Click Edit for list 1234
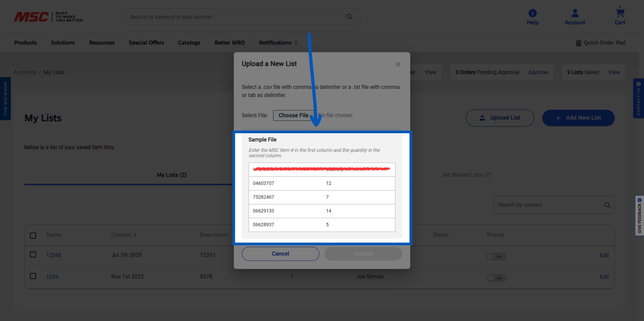Screen dimensions: 644x321 604,277
